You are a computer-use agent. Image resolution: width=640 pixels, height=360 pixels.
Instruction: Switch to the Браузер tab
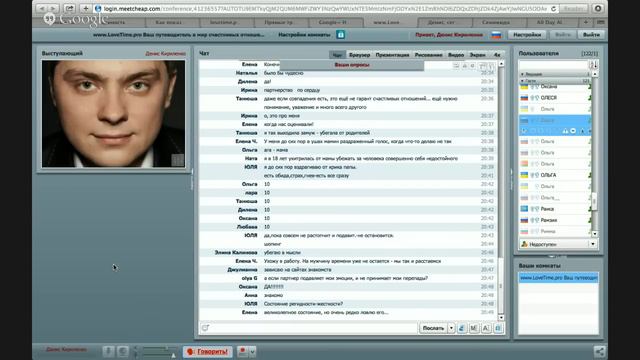pos(359,55)
